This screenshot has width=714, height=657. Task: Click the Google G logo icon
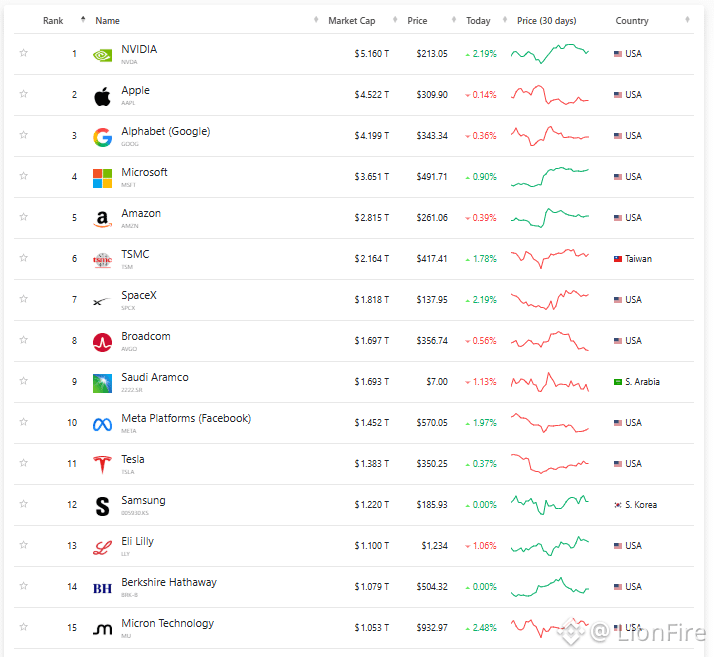click(102, 138)
